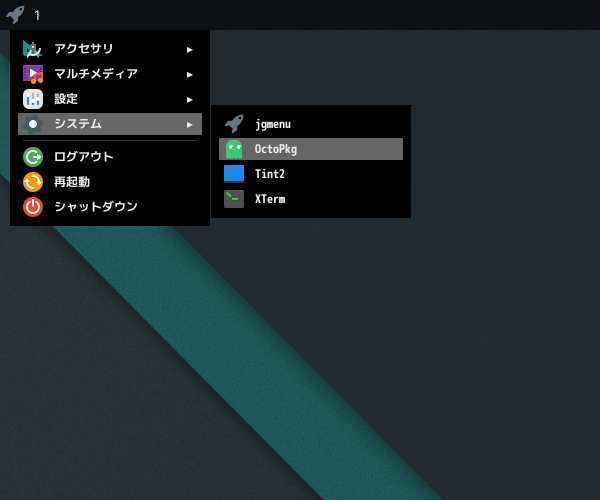Click the マルチメディア multimedia icon
The width and height of the screenshot is (600, 500).
33,74
